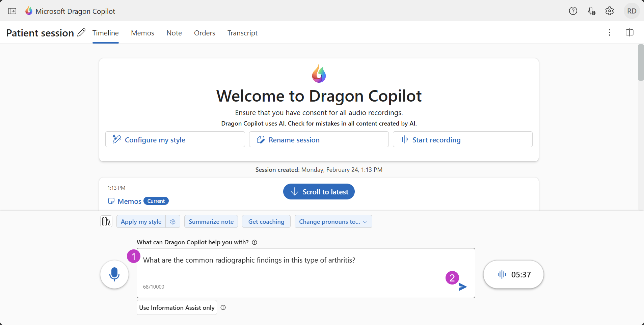
Task: Open microphone settings icon in header
Action: click(591, 11)
